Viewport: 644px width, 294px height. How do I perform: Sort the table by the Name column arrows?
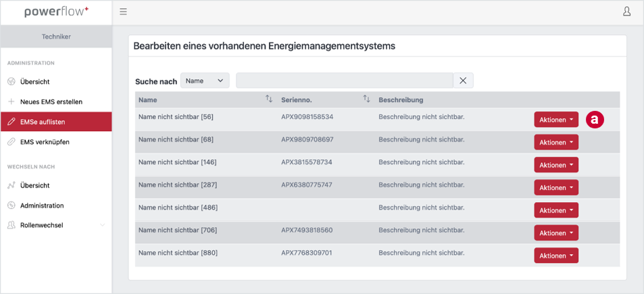point(269,99)
